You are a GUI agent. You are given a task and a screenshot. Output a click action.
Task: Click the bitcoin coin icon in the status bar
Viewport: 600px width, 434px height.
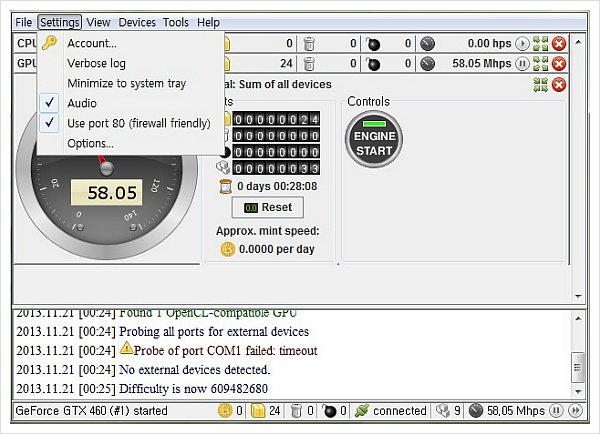click(x=224, y=411)
